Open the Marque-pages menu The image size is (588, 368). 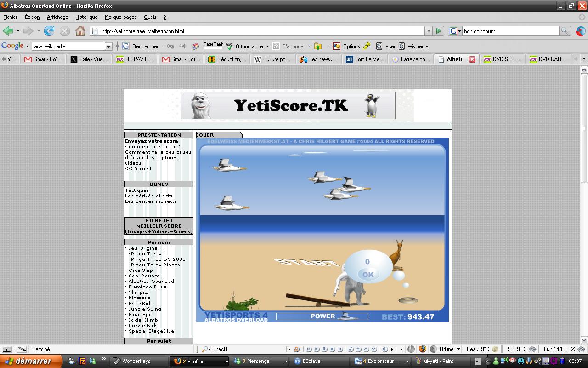click(x=120, y=17)
